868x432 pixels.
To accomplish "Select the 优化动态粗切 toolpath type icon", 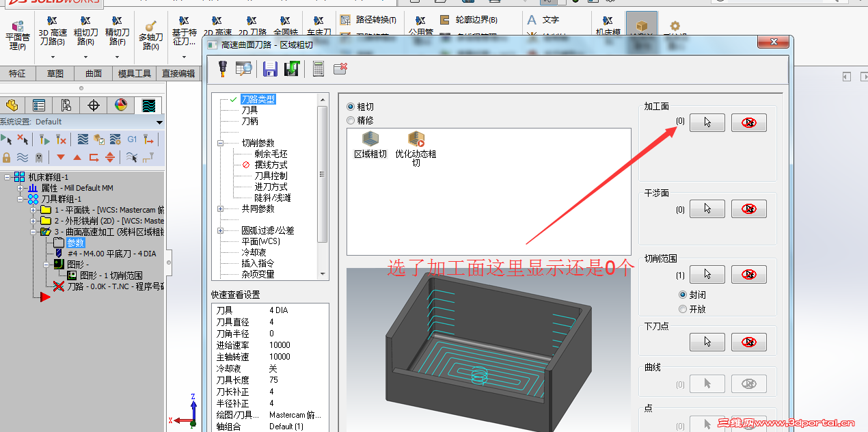I will [416, 150].
